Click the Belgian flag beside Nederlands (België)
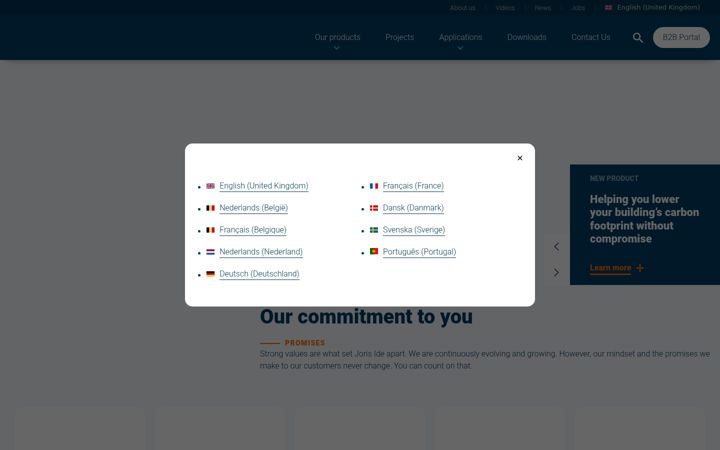This screenshot has width=720, height=450. (x=210, y=208)
